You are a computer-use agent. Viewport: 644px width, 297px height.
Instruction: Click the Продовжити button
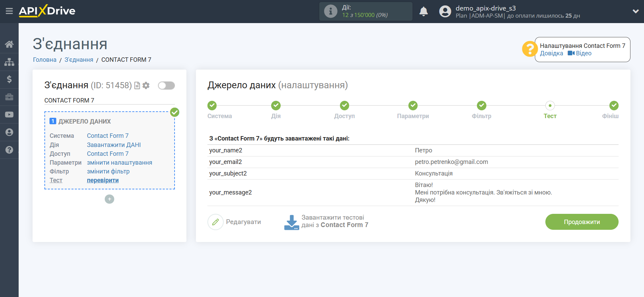tap(582, 222)
